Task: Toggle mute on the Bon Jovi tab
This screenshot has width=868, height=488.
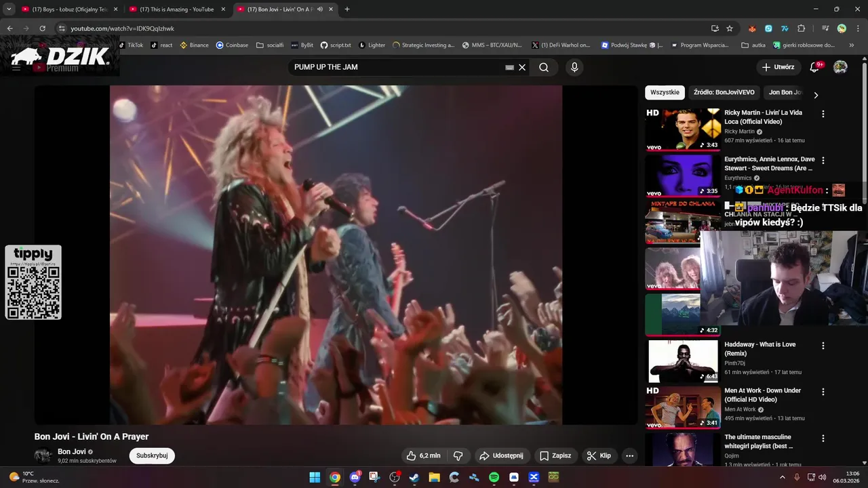Action: (x=320, y=9)
